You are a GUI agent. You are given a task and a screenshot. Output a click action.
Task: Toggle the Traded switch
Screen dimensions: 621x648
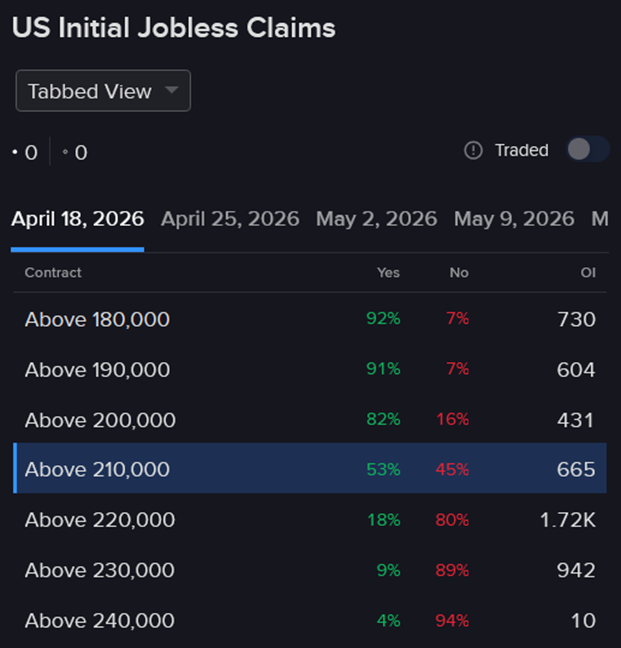click(x=587, y=150)
